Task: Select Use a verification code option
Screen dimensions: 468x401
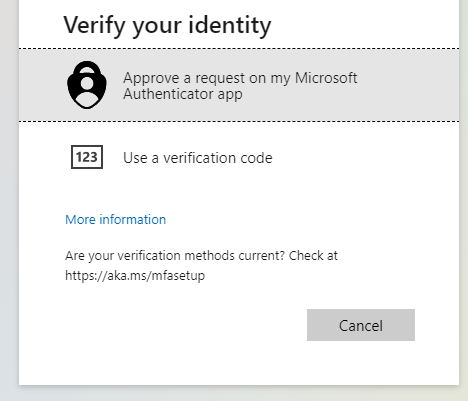Action: pos(239,157)
